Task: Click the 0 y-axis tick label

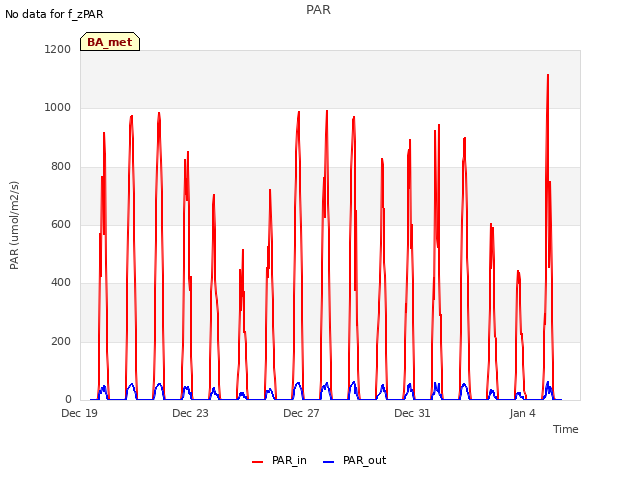Action: pyautogui.click(x=68, y=400)
